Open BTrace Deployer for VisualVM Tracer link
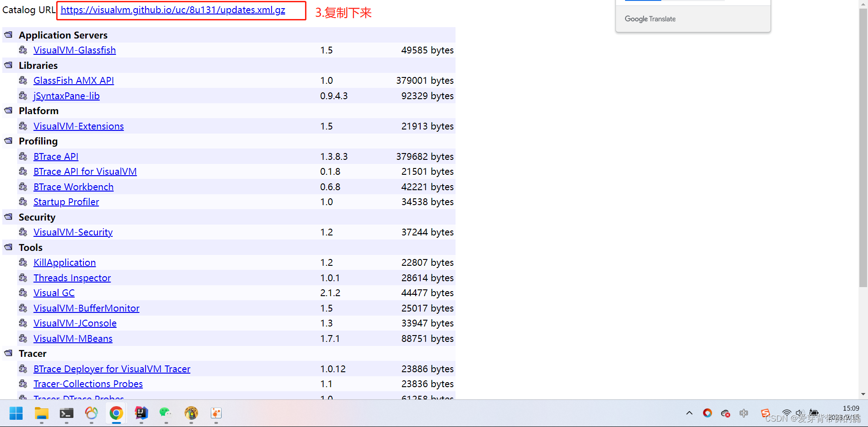This screenshot has width=868, height=427. 112,369
